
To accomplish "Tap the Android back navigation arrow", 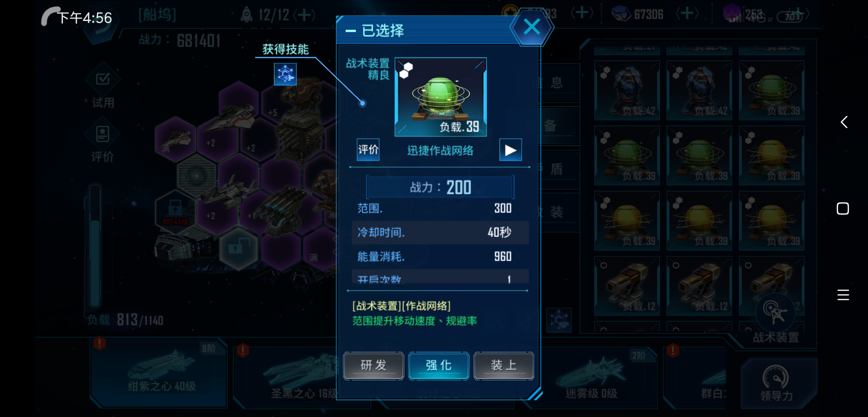I will point(844,122).
